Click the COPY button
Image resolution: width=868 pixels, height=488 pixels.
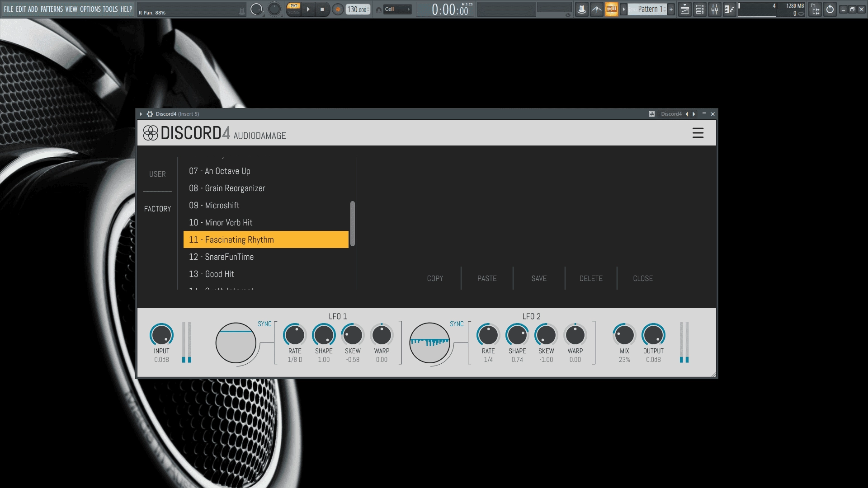tap(435, 278)
